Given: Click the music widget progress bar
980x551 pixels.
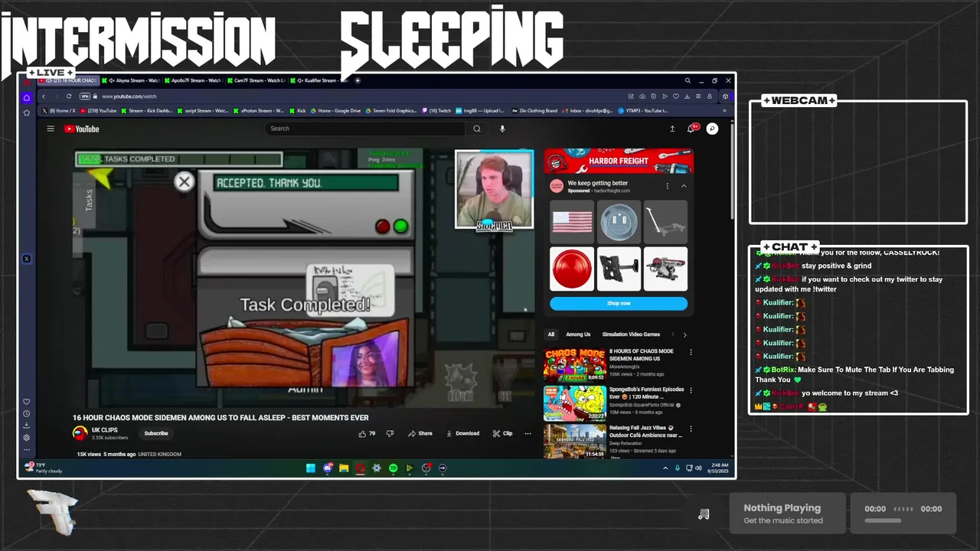Looking at the screenshot, I should (x=883, y=521).
